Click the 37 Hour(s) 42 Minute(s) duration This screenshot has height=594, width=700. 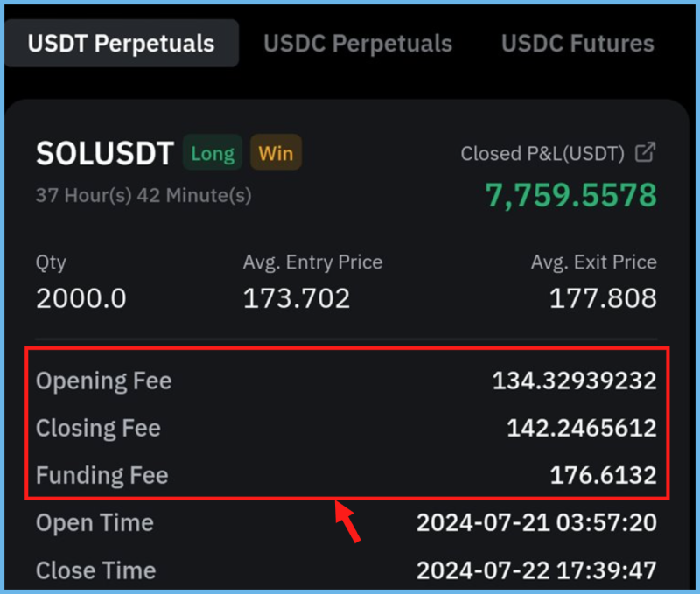coord(143,195)
